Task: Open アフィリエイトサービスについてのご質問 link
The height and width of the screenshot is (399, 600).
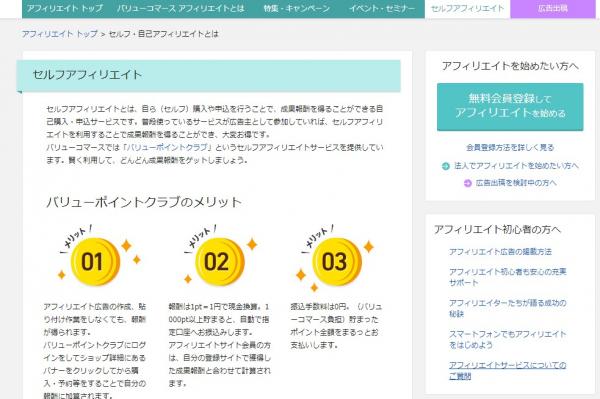Action: (x=507, y=370)
